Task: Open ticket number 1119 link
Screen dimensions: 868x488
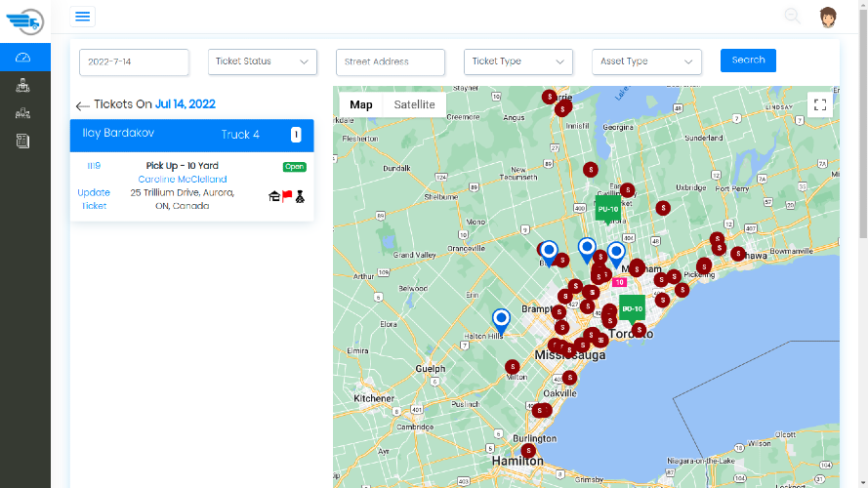Action: (x=94, y=166)
